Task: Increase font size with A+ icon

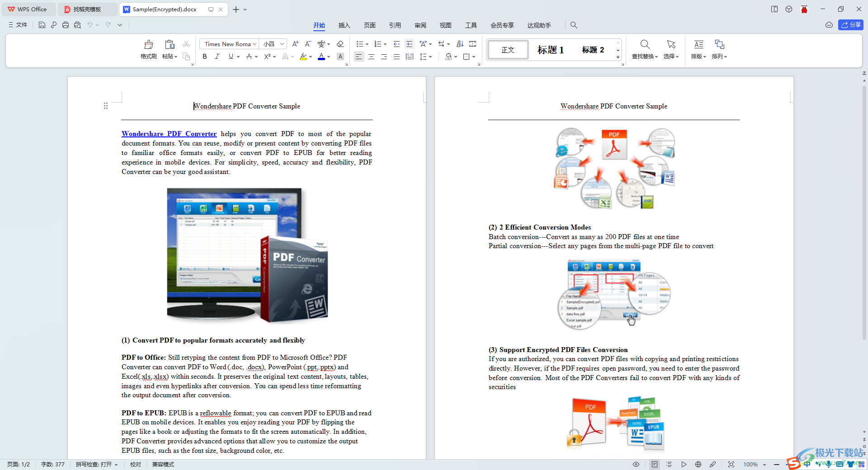Action: 295,44
